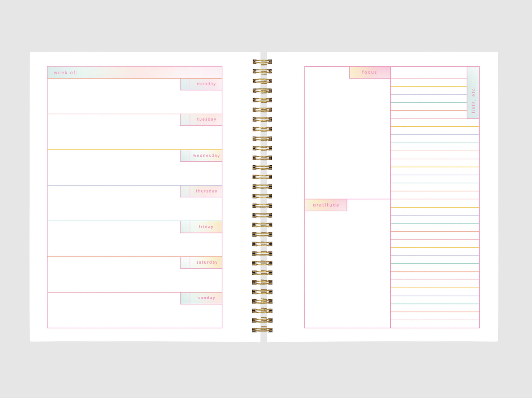Click the "saturday" day label

point(206,263)
